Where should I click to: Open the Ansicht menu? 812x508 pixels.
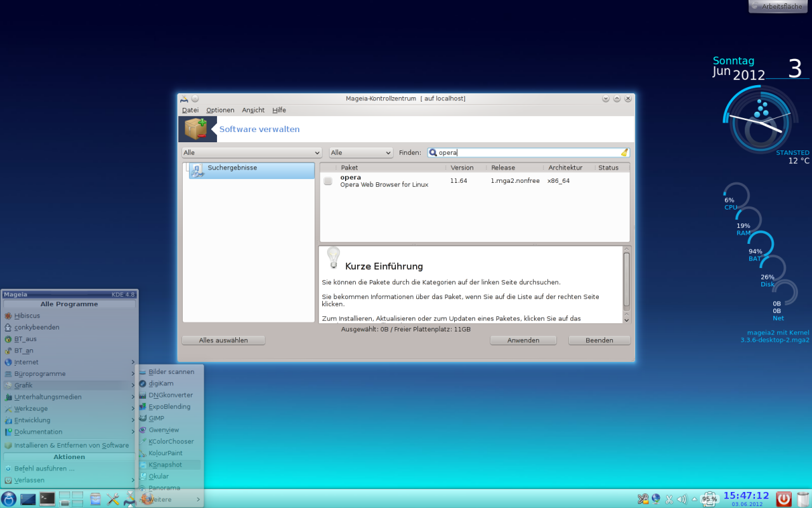tap(253, 110)
